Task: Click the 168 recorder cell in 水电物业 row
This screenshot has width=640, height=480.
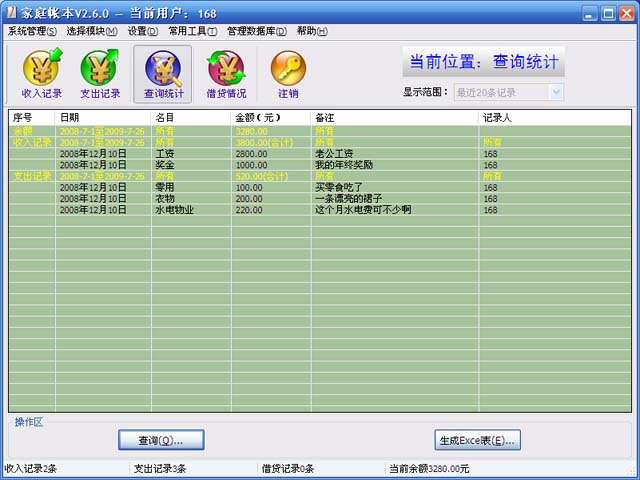Action: point(490,210)
